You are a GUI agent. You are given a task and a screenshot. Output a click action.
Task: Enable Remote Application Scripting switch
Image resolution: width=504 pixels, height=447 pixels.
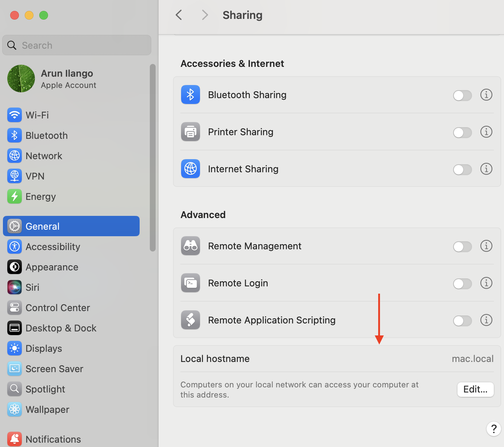(x=463, y=321)
